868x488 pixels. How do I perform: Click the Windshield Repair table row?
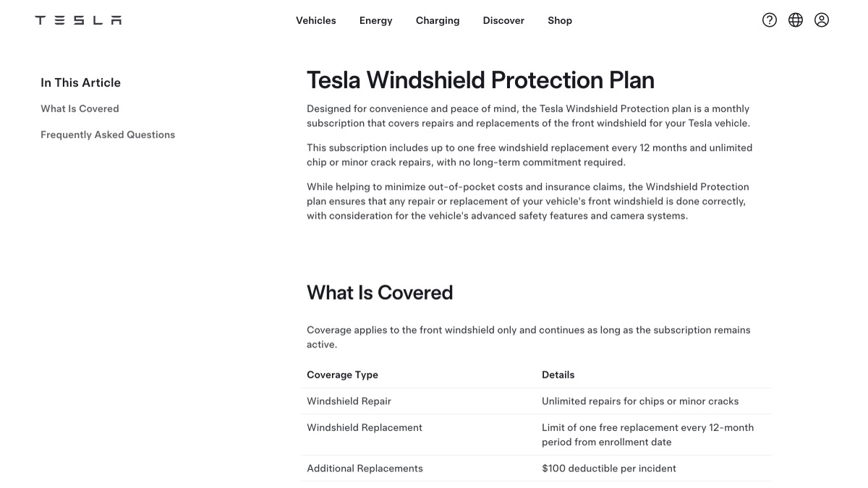pyautogui.click(x=536, y=401)
